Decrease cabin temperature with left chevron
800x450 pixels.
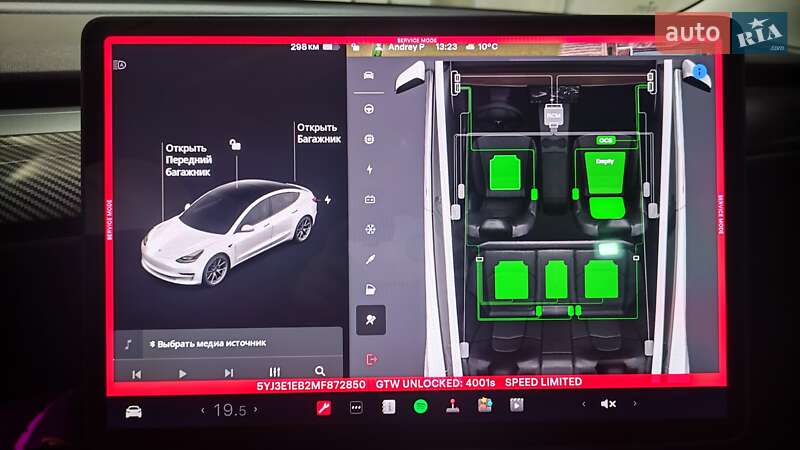tap(203, 410)
